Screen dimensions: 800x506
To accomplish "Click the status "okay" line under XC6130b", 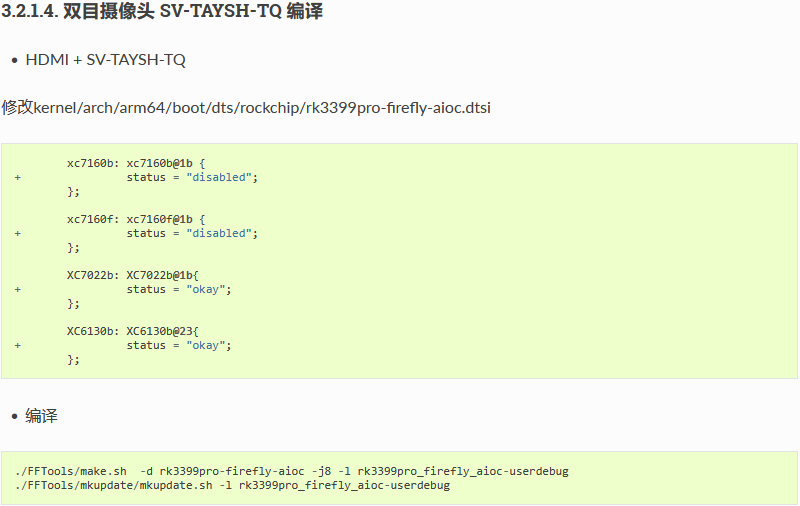I will [179, 346].
